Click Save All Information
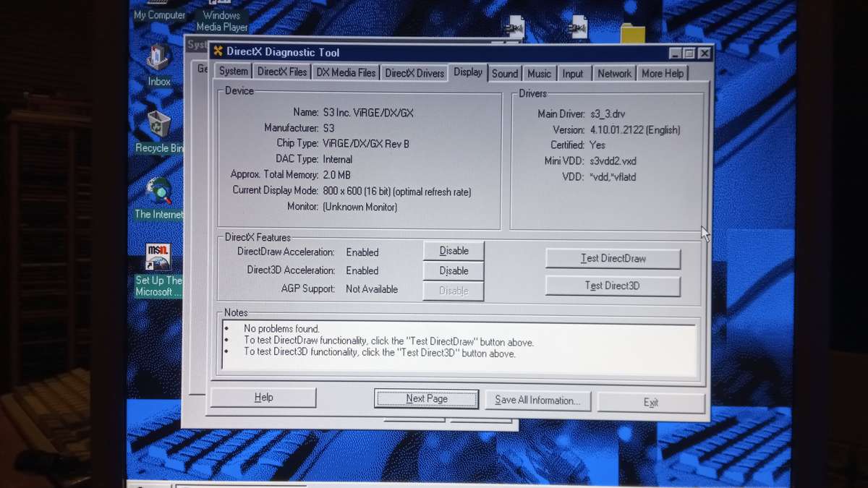 (x=538, y=400)
